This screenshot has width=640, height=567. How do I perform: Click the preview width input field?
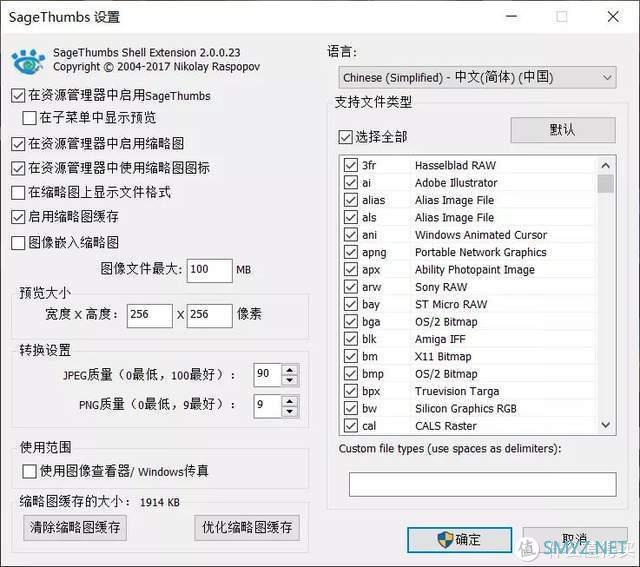click(x=150, y=316)
